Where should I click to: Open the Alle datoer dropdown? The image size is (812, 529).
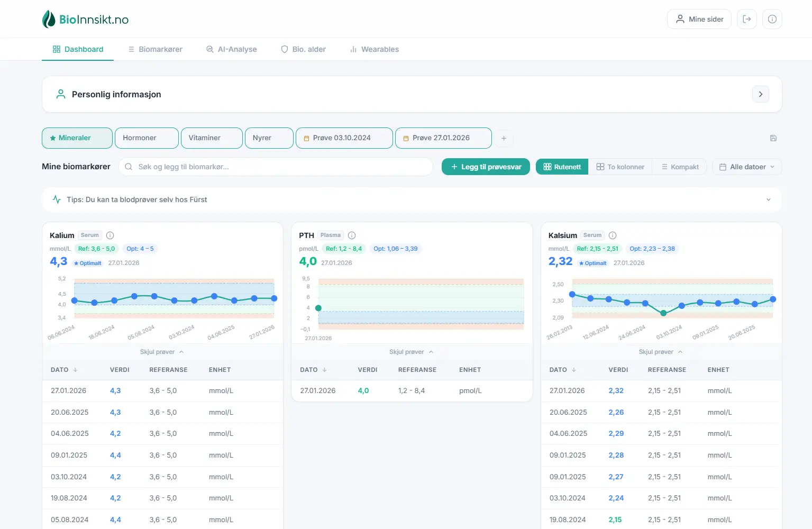[746, 167]
